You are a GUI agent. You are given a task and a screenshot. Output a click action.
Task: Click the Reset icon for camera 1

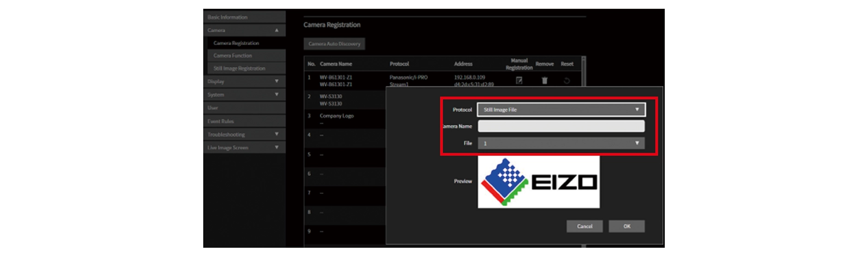click(x=567, y=80)
